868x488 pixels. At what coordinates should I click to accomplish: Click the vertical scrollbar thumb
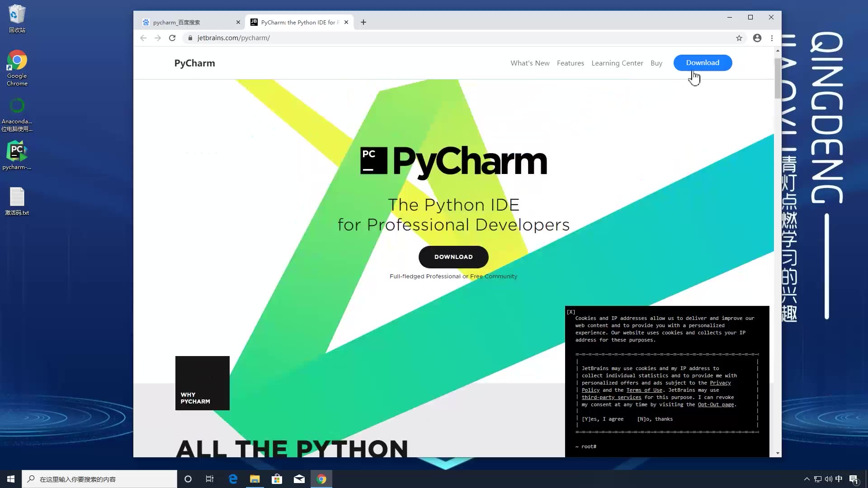[x=778, y=78]
